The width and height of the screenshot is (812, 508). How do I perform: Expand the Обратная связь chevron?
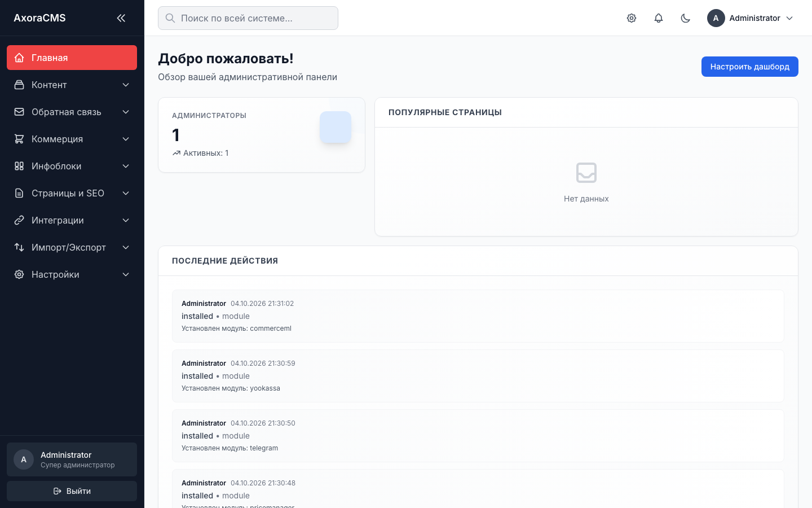[x=126, y=112]
